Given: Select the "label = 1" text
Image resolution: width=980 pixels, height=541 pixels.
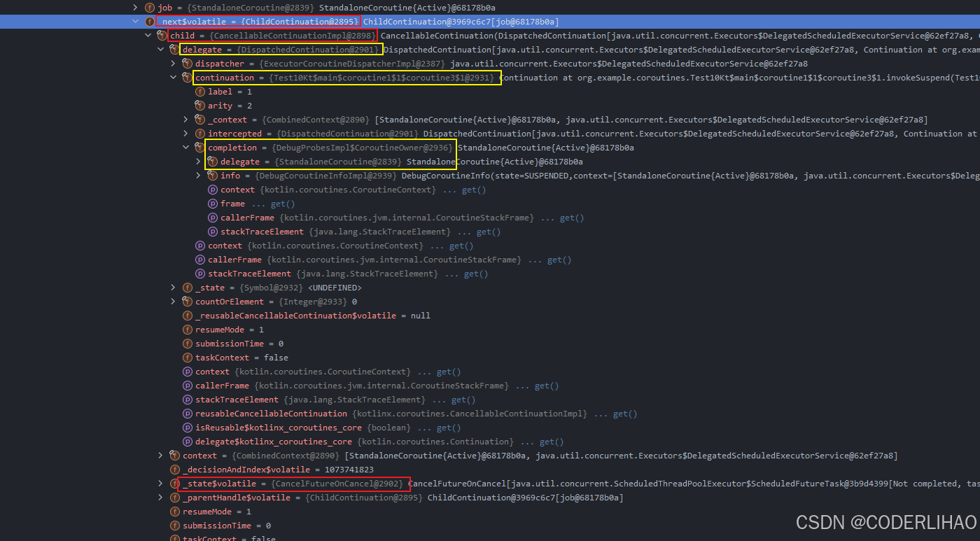Looking at the screenshot, I should pyautogui.click(x=230, y=92).
